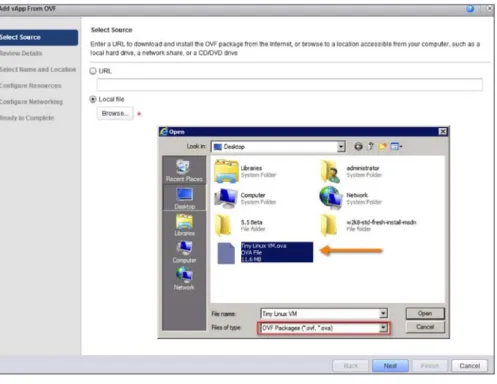Select Libraries shortcut in left places bar

(184, 224)
